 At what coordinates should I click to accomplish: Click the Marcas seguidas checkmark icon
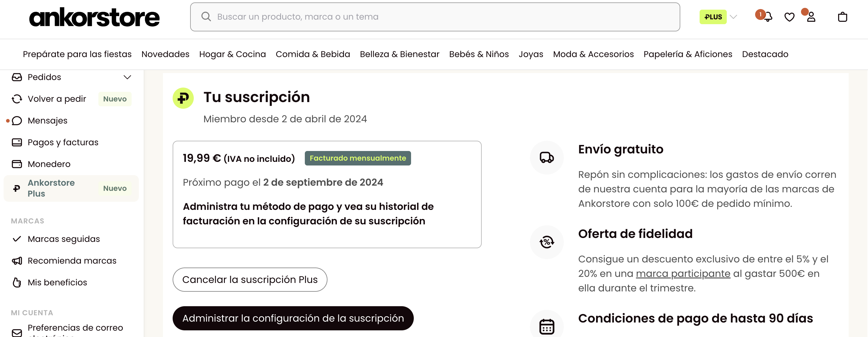(17, 239)
